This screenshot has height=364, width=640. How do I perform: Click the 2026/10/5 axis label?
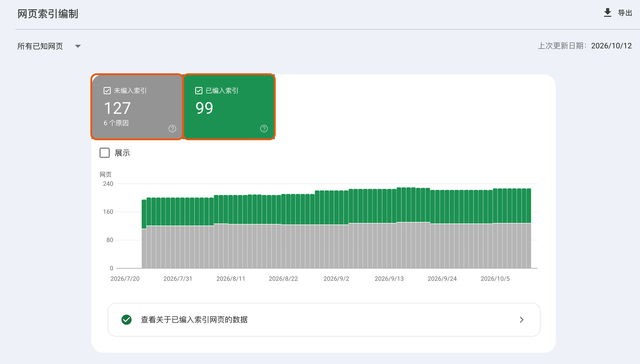tap(495, 279)
